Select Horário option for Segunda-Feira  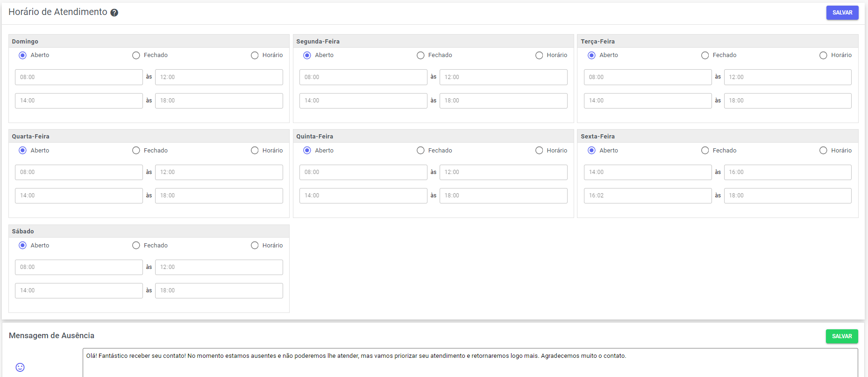tap(539, 55)
